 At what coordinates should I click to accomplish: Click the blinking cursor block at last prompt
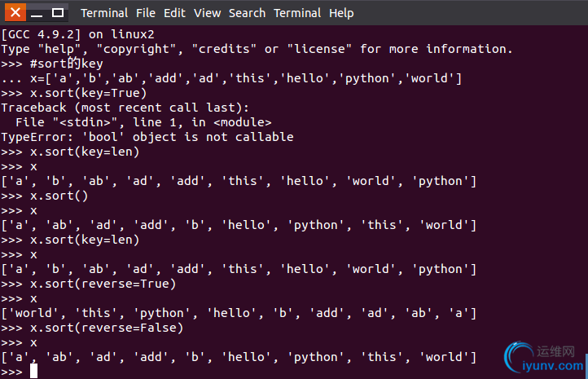coord(33,372)
